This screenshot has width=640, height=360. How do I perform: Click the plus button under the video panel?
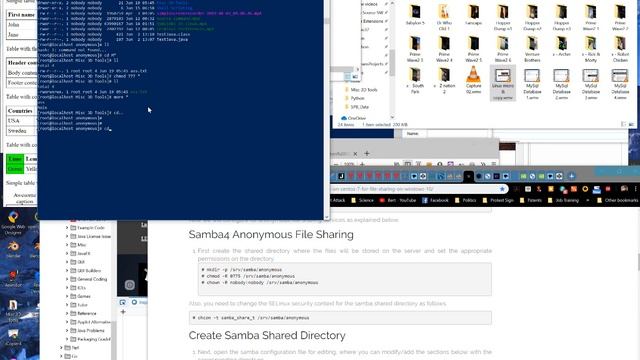(x=123, y=312)
